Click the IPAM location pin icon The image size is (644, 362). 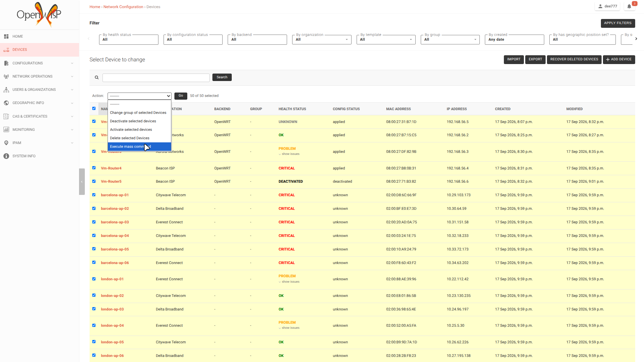click(x=6, y=143)
